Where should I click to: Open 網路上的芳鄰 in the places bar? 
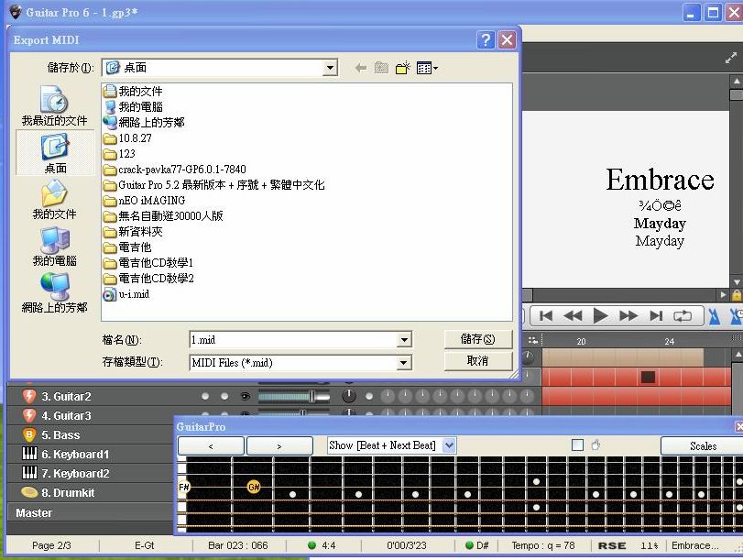54,293
